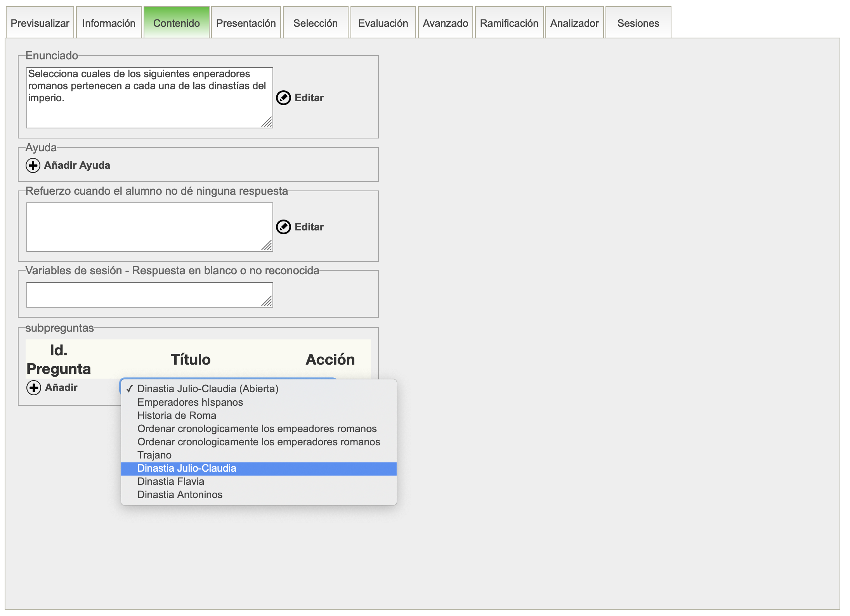Go to the Evaluación tab

383,23
